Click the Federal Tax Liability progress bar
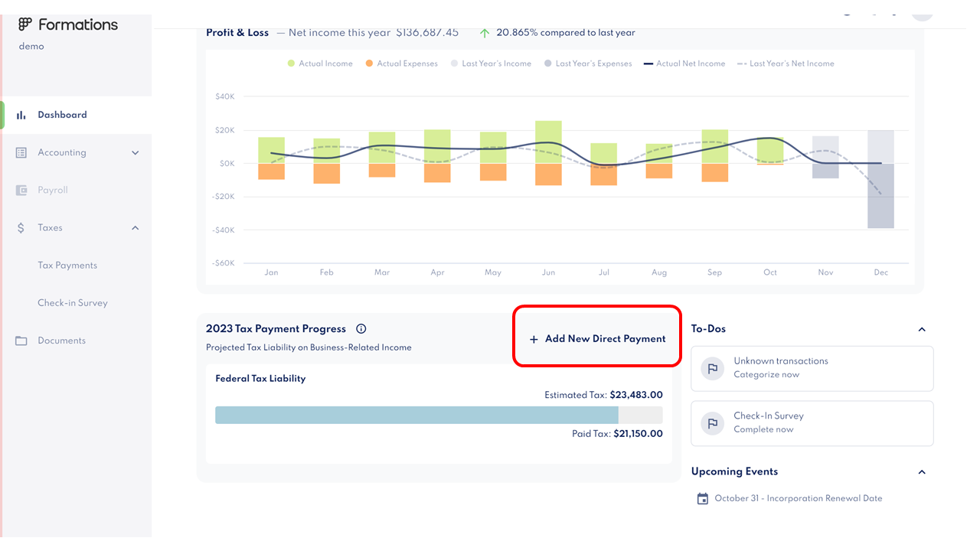Viewport: 980px width, 551px height. click(439, 415)
